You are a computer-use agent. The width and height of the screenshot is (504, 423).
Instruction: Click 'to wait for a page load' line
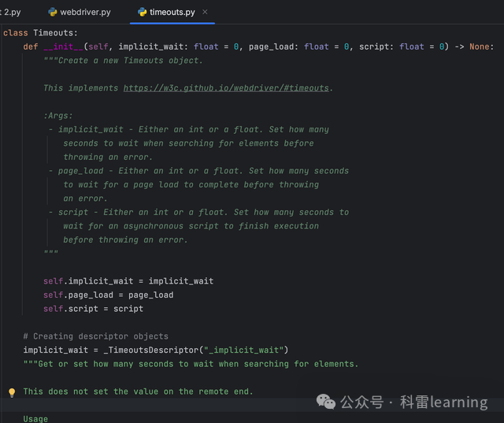[191, 185]
